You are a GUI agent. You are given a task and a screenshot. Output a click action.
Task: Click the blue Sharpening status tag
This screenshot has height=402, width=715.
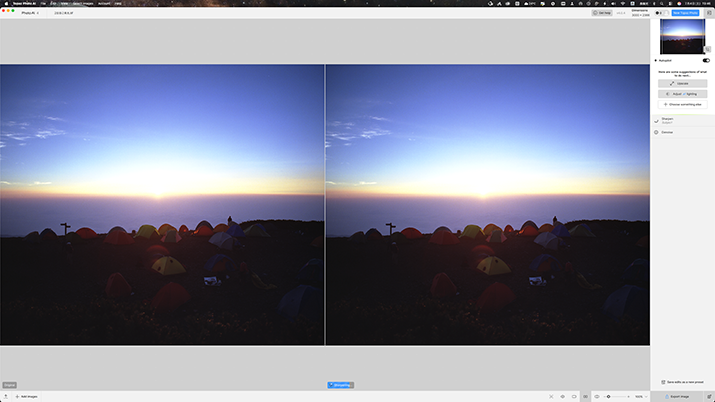pos(340,385)
